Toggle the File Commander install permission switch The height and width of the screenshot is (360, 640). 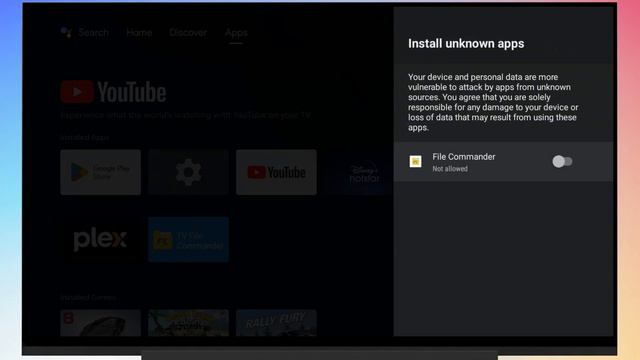tap(562, 162)
